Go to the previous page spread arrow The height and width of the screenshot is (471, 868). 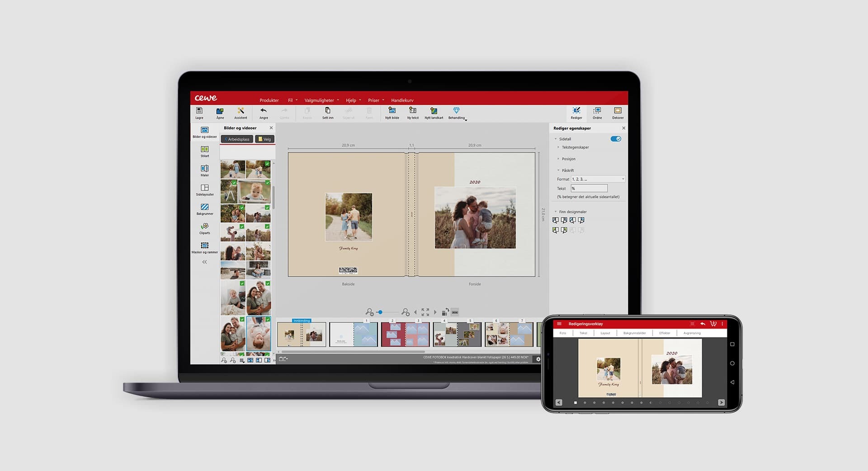[x=415, y=312]
